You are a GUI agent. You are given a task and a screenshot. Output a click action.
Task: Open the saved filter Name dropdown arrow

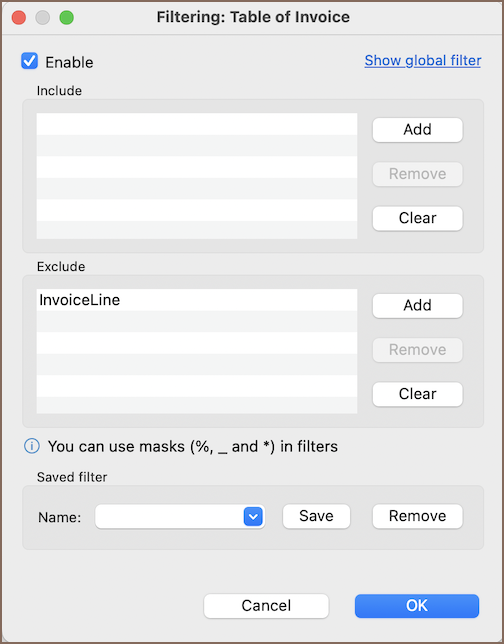tap(253, 516)
